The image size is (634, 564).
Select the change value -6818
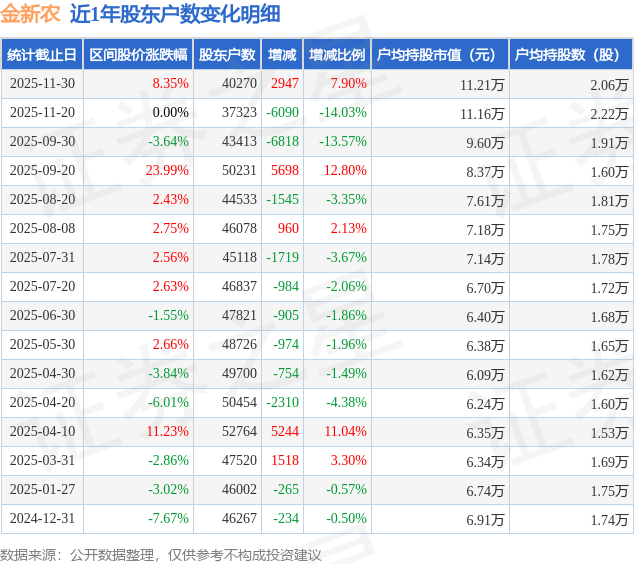point(282,142)
